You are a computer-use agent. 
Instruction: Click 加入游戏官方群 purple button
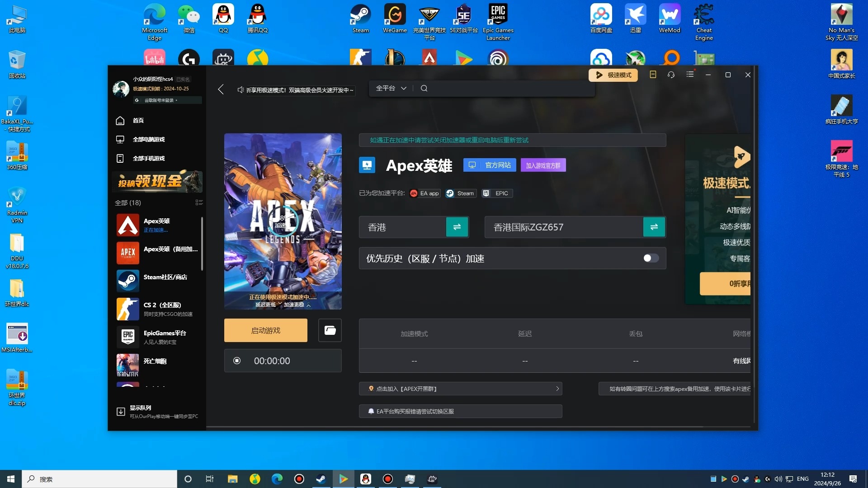[543, 165]
